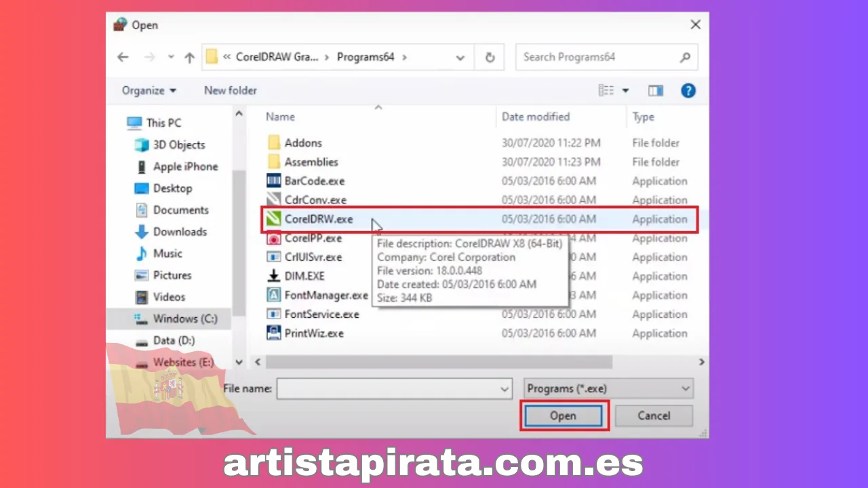This screenshot has width=868, height=488.
Task: Change your view icon
Action: 606,91
